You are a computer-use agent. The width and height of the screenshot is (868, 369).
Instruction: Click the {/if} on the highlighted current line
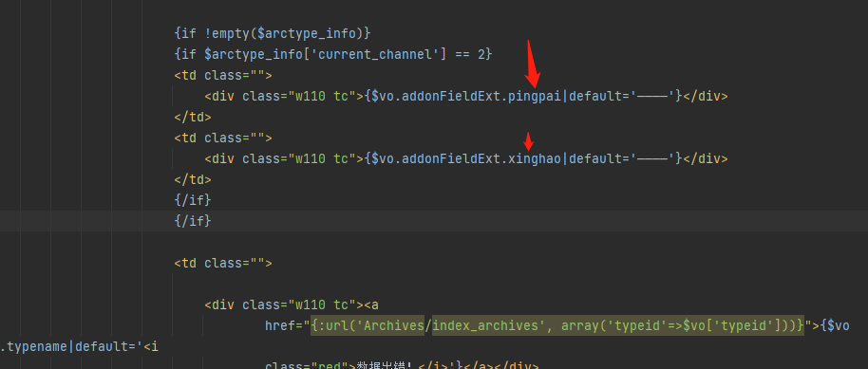pyautogui.click(x=193, y=221)
